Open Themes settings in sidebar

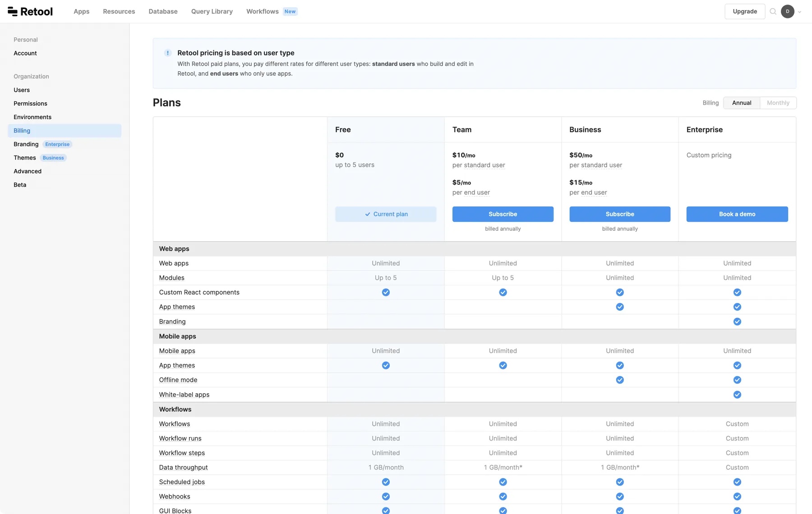[x=25, y=157]
